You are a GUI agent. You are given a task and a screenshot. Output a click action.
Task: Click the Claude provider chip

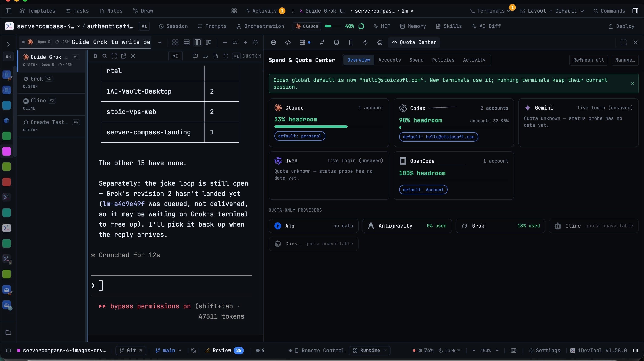tap(307, 26)
